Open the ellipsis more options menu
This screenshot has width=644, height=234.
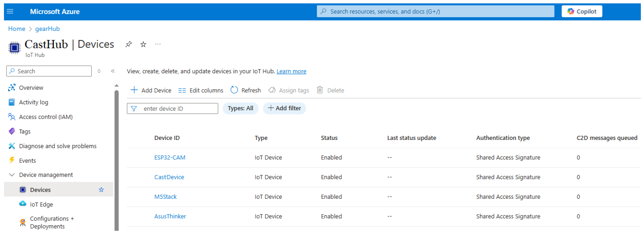(x=158, y=44)
